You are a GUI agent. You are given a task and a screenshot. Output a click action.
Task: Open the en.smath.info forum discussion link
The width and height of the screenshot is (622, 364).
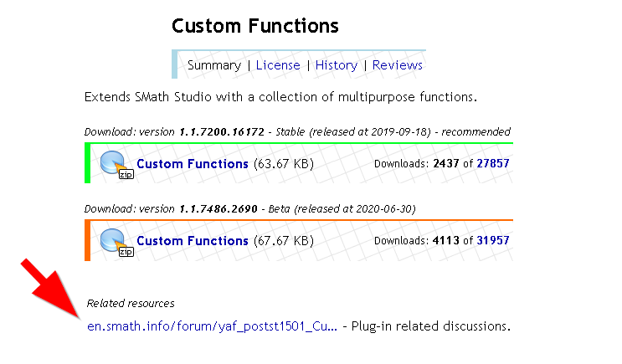point(212,326)
